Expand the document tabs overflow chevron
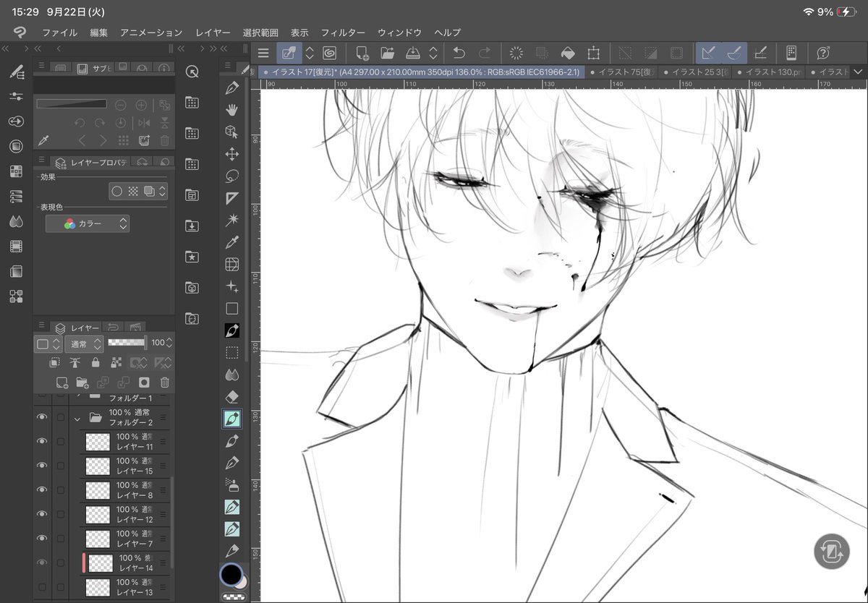The height and width of the screenshot is (603, 868). (x=859, y=72)
